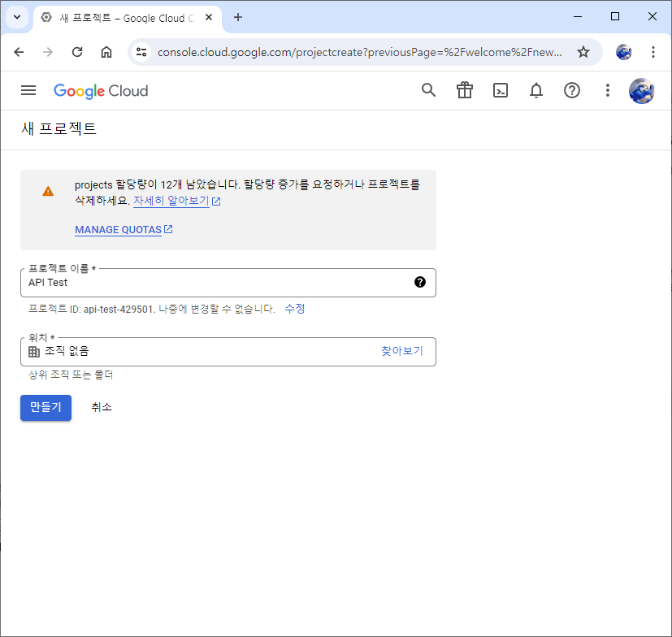Click the address bar URL
The height and width of the screenshot is (637, 672).
tap(360, 52)
